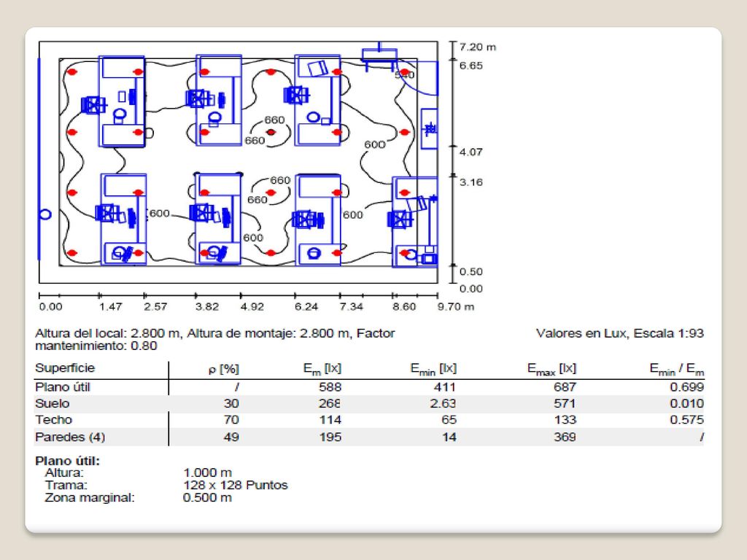Click the ρ [%] column header
The height and width of the screenshot is (560, 747).
point(223,369)
